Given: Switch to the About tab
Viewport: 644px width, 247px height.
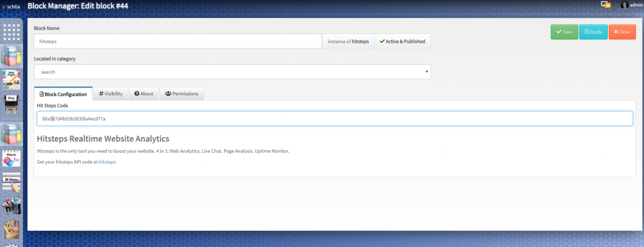Looking at the screenshot, I should click(144, 94).
